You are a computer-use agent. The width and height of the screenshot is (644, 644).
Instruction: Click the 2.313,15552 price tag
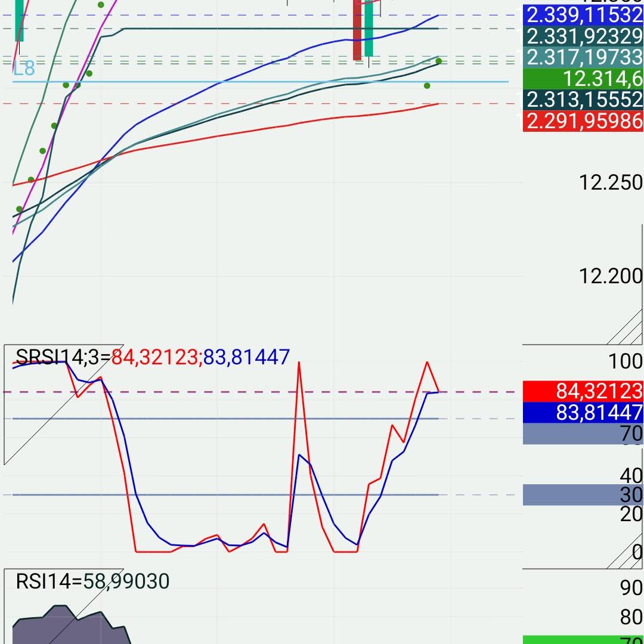point(583,100)
